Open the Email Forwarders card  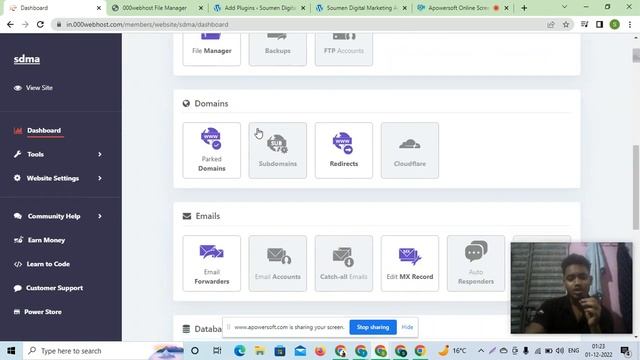[x=211, y=263]
